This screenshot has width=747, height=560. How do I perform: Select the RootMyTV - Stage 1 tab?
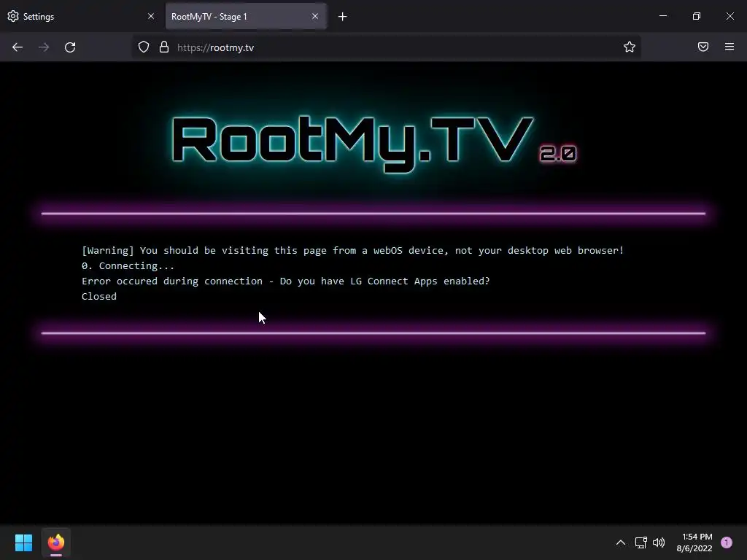(x=246, y=17)
